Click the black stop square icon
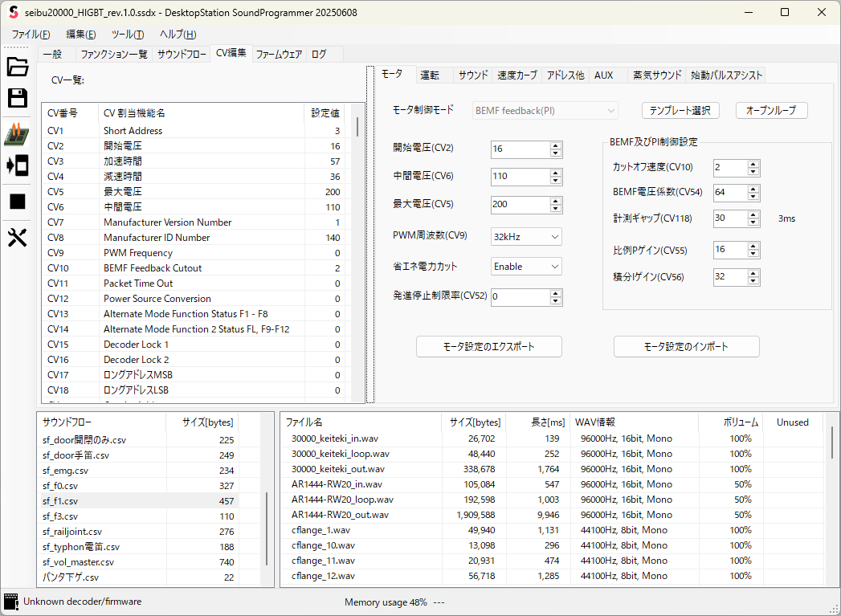Viewport: 841px width, 616px height. pyautogui.click(x=17, y=202)
